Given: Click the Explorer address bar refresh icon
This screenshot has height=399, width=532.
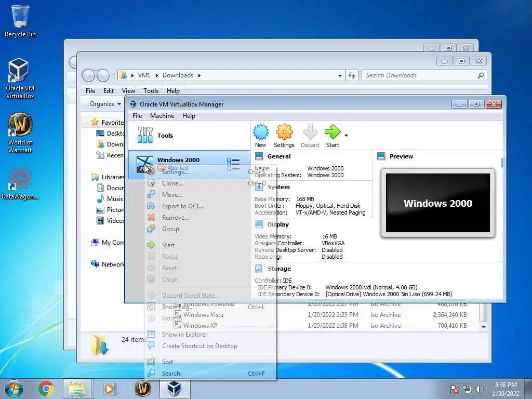Looking at the screenshot, I should [x=352, y=75].
